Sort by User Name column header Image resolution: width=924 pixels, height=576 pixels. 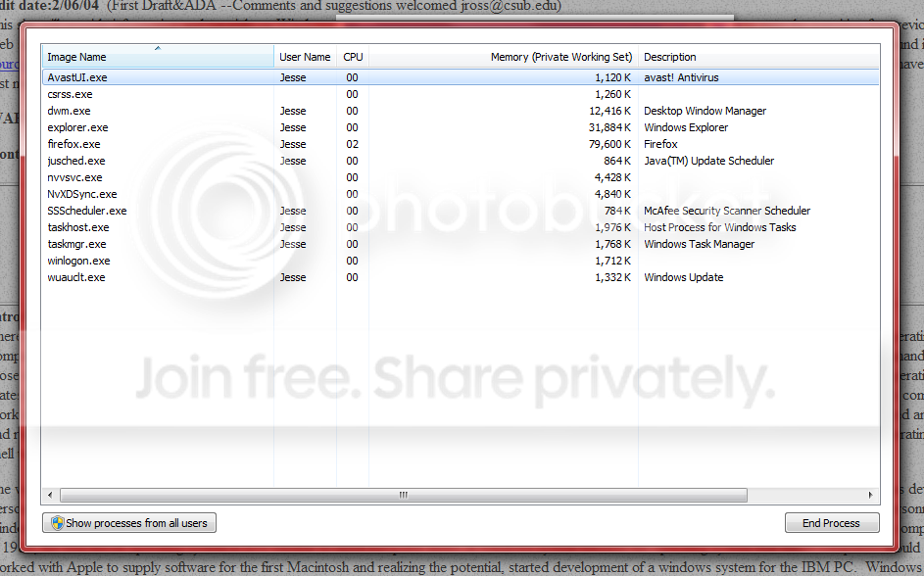(305, 57)
